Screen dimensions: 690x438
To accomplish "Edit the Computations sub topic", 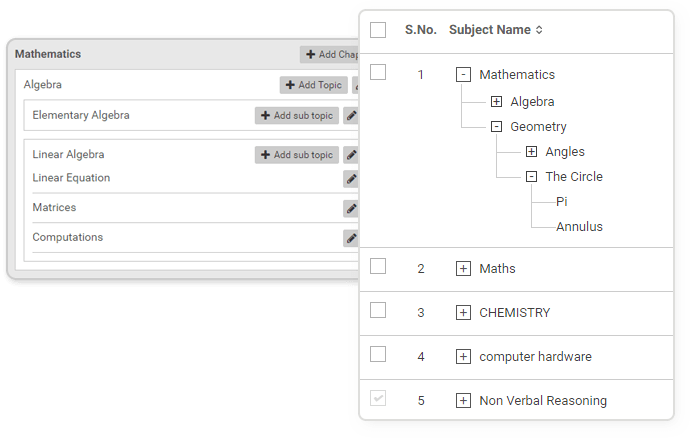I will click(351, 238).
